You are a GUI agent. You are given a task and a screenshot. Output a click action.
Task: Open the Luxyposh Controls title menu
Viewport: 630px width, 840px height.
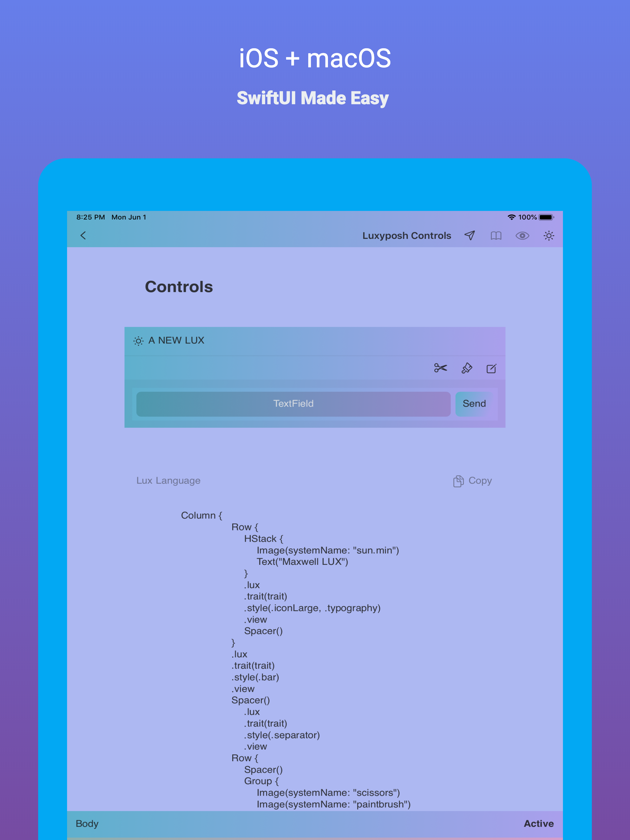[x=407, y=236]
